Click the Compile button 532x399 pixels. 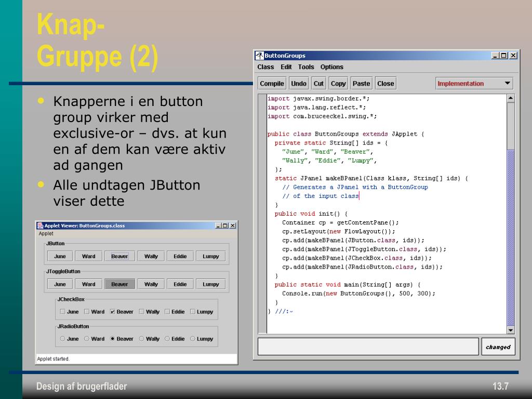tap(272, 84)
